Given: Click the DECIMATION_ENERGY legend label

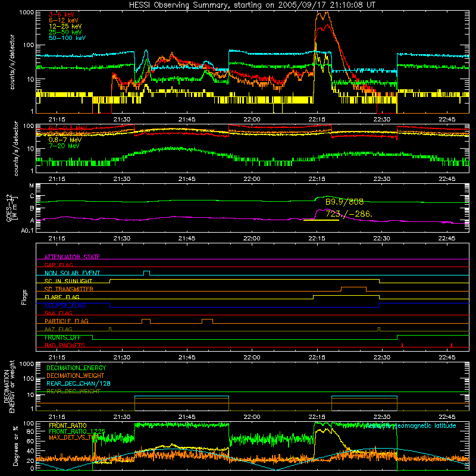Looking at the screenshot, I should (x=76, y=368).
